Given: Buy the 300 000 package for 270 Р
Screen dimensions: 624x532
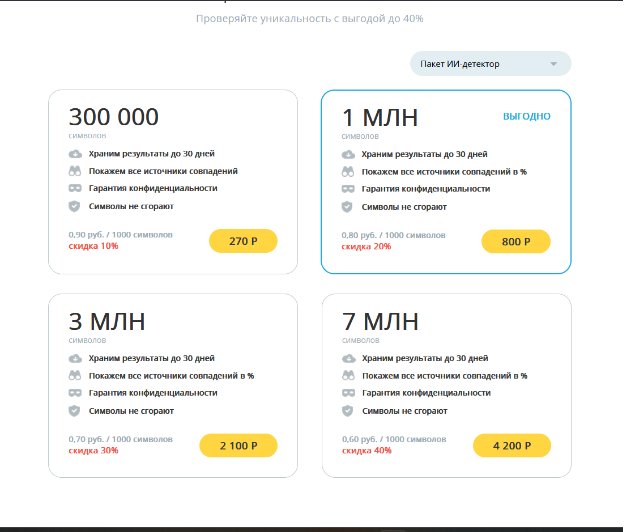Looking at the screenshot, I should pyautogui.click(x=243, y=241).
